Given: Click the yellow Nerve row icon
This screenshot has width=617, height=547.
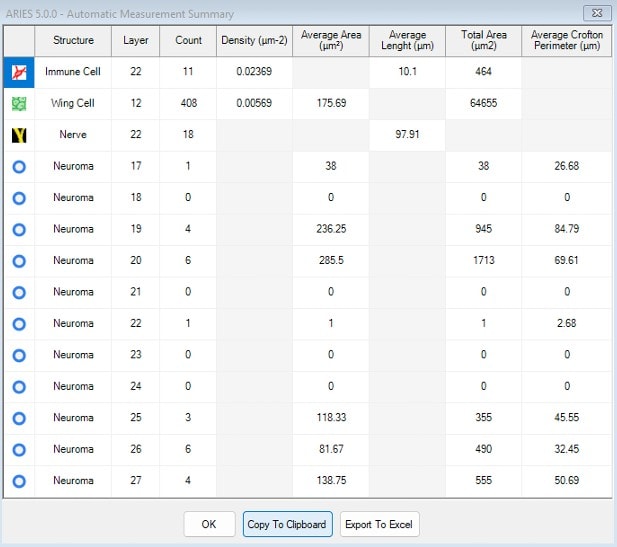Looking at the screenshot, I should pos(19,135).
